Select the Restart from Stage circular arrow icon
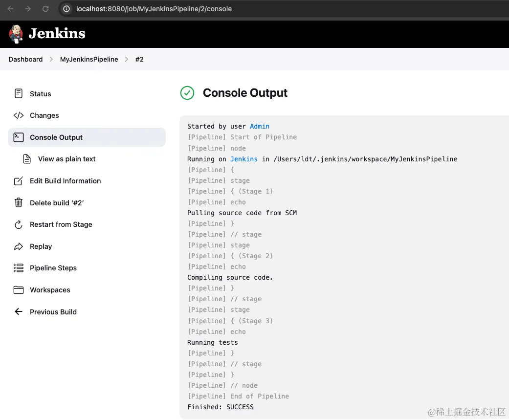509x420 pixels. 18,224
